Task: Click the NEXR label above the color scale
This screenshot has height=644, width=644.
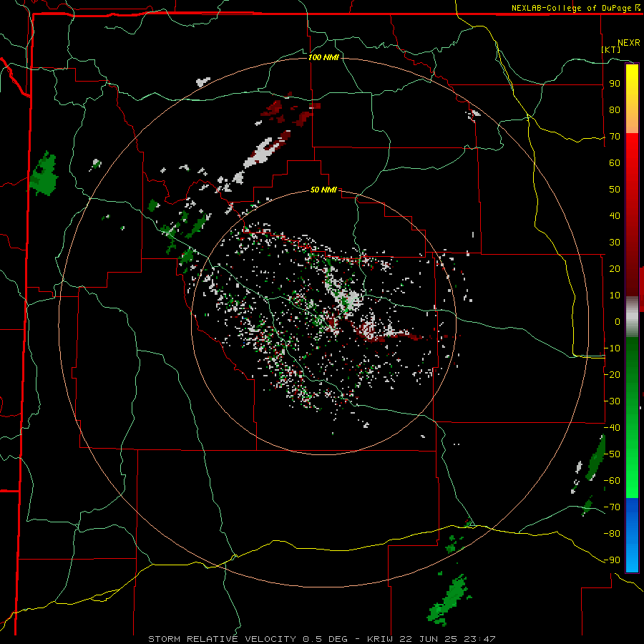Action: point(629,43)
